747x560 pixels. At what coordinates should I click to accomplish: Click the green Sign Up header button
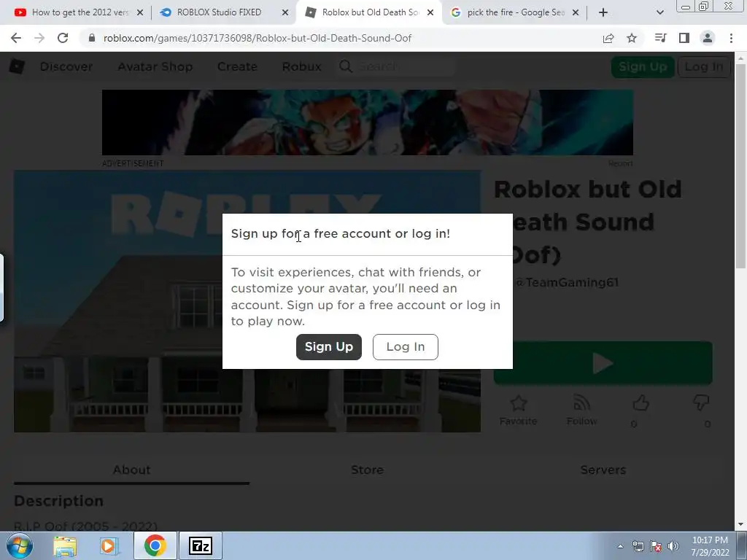643,66
